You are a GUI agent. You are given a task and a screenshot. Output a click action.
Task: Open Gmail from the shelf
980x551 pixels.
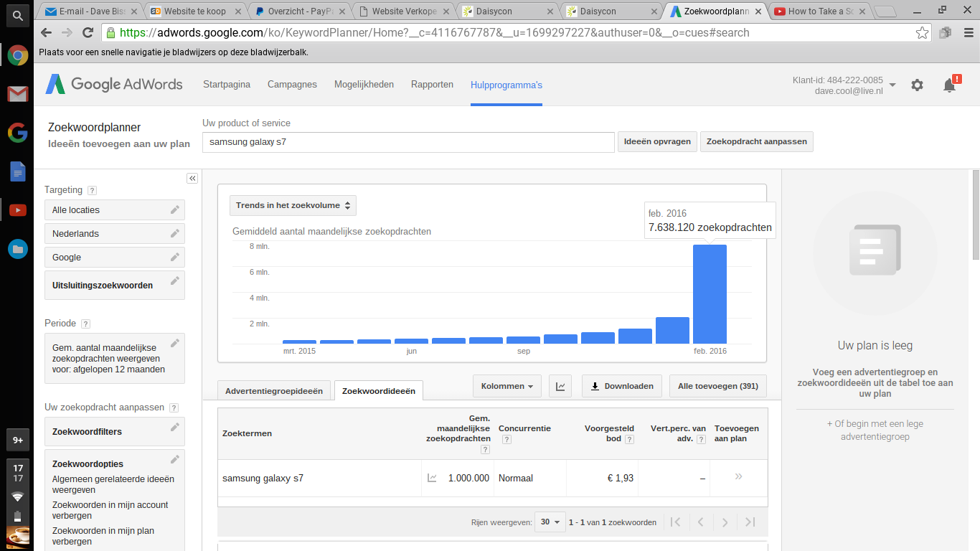17,94
